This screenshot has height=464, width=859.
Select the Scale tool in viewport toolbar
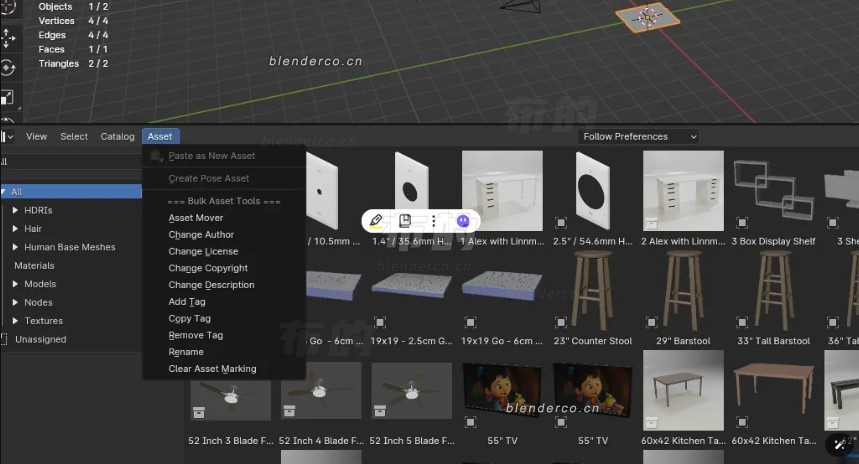pyautogui.click(x=7, y=98)
